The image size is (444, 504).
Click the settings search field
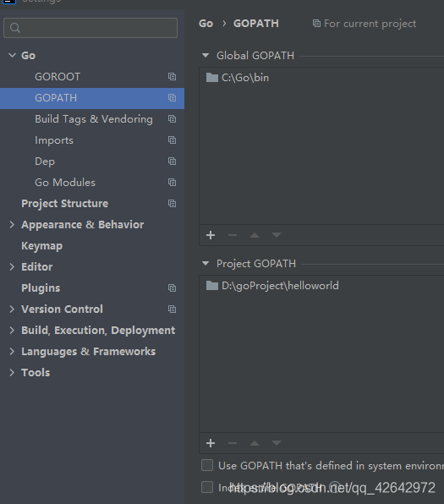pos(90,28)
